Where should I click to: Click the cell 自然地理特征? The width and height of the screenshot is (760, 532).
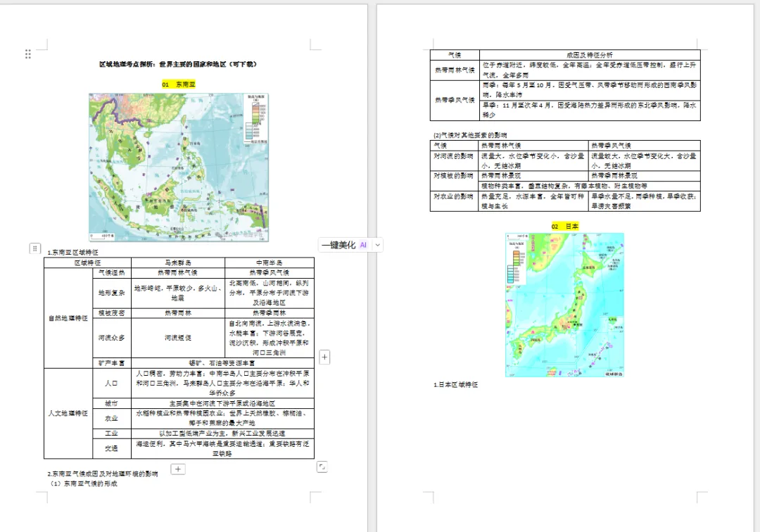click(68, 318)
